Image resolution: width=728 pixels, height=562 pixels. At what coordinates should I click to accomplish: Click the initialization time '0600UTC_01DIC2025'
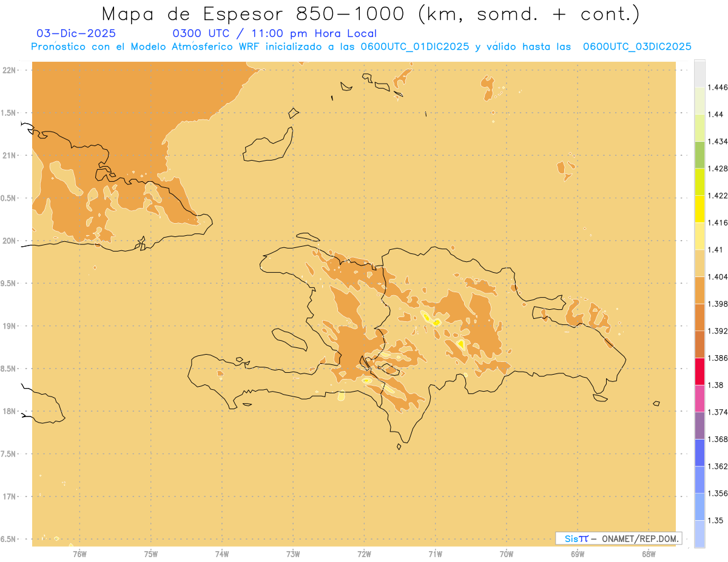coord(415,47)
